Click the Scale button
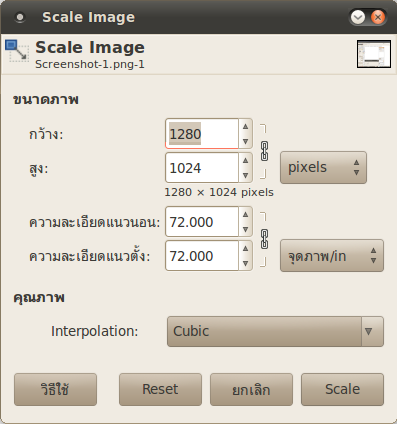397x424 pixels. pos(342,389)
